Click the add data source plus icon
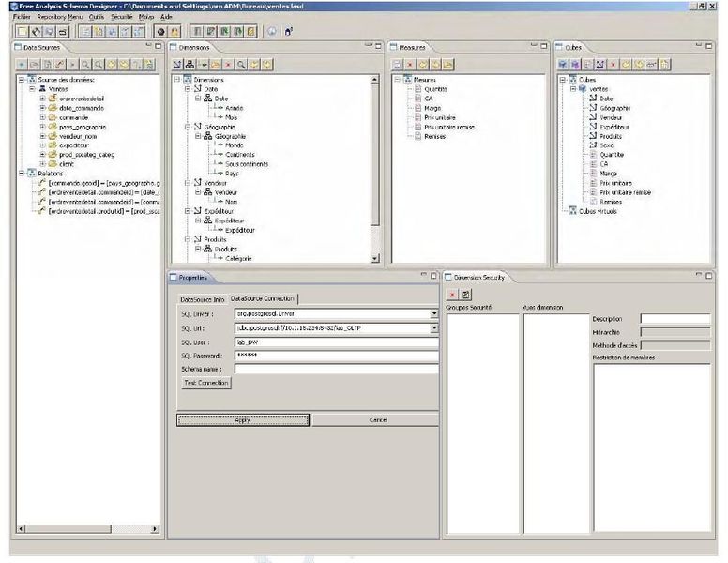This screenshot has width=728, height=563. click(x=23, y=65)
